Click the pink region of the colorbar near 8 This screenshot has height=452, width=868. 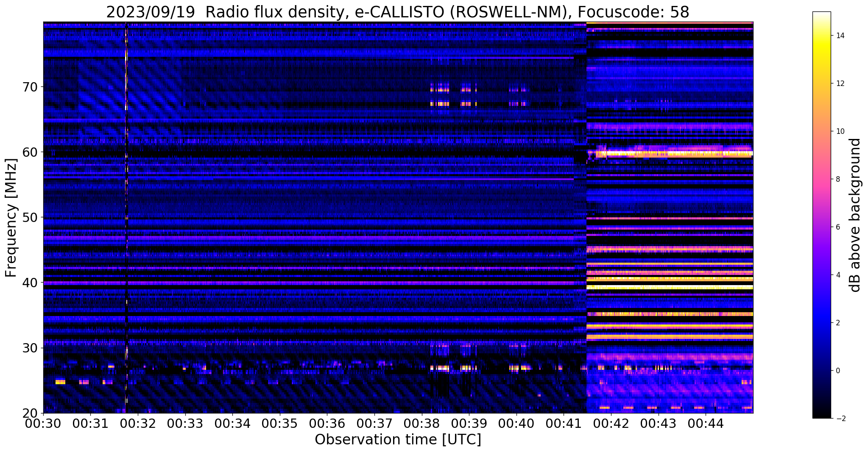click(821, 179)
